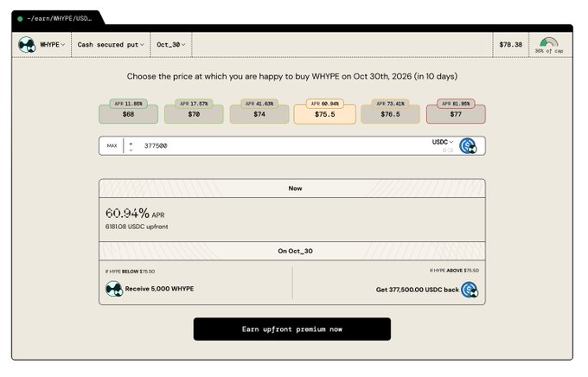588x377 pixels.
Task: Click the green status dot in tab
Action: pyautogui.click(x=20, y=18)
